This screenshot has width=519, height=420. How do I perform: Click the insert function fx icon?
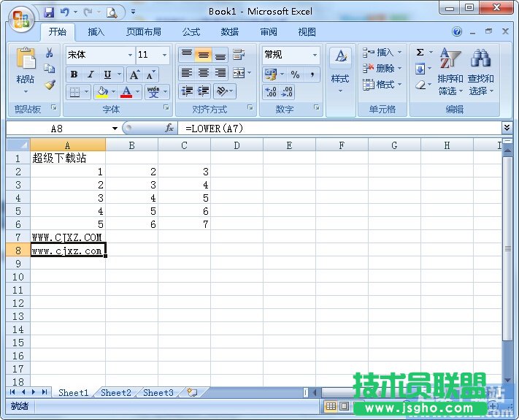pos(169,128)
